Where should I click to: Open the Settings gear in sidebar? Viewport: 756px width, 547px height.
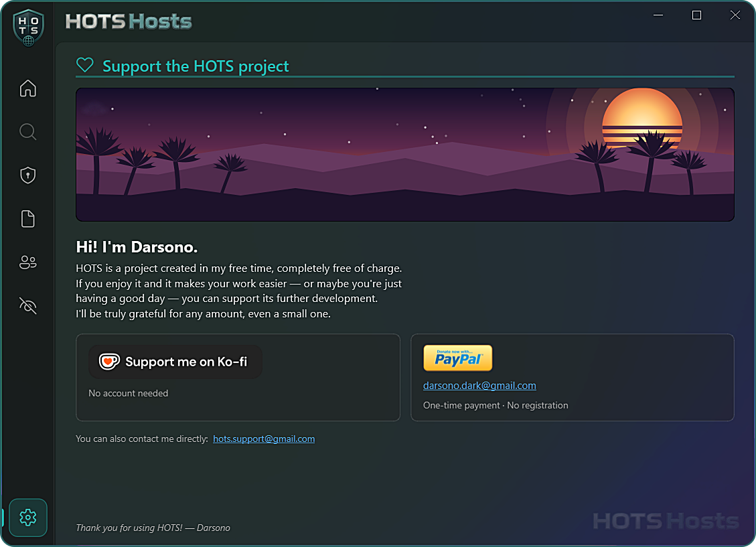28,517
